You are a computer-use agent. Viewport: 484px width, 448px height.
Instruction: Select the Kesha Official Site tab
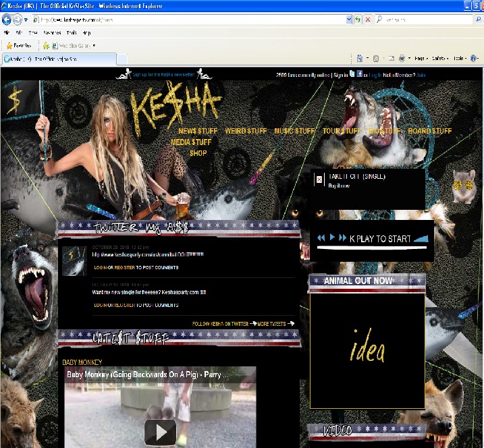tap(59, 59)
